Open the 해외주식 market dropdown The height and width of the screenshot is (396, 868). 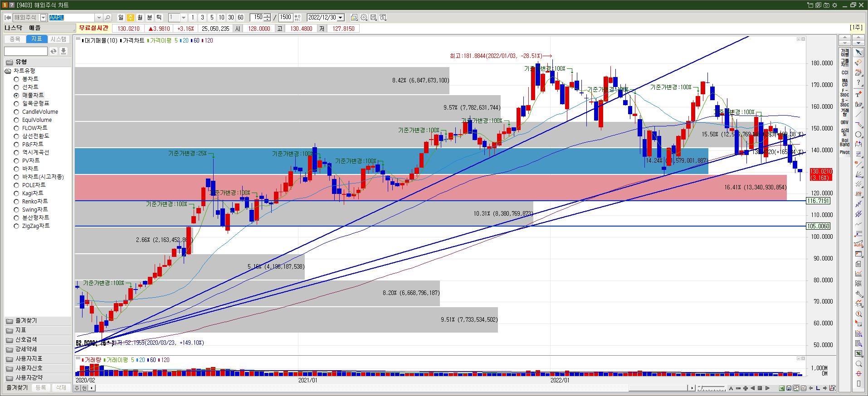tap(43, 18)
